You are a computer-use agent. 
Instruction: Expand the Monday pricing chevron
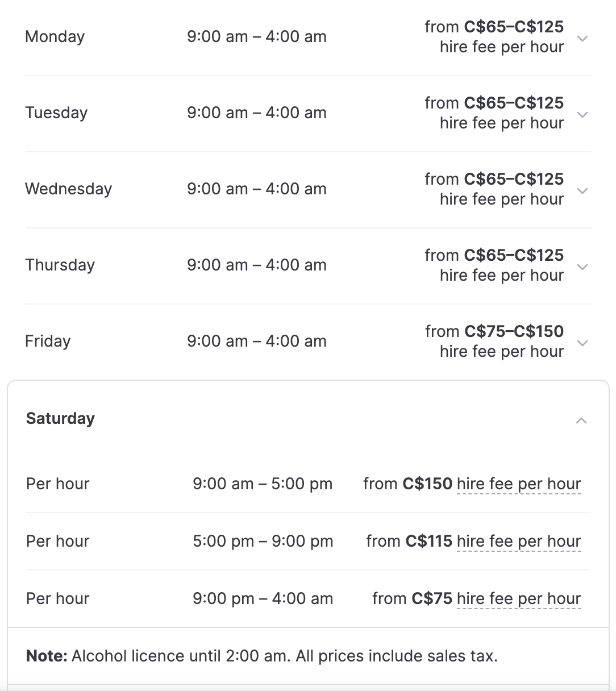(582, 39)
